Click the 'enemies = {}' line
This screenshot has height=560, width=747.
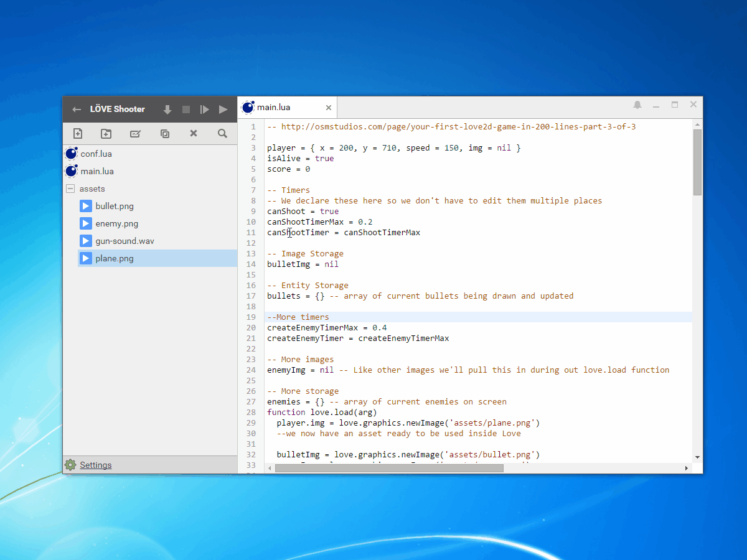point(387,402)
